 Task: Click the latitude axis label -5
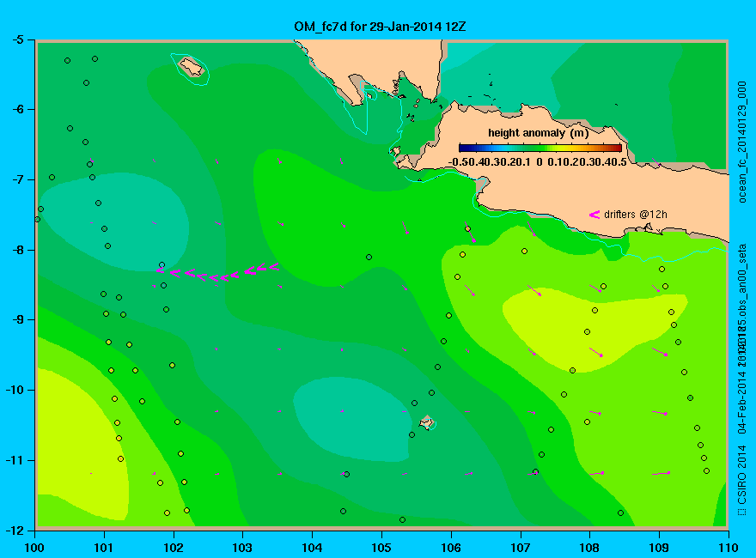pos(17,39)
